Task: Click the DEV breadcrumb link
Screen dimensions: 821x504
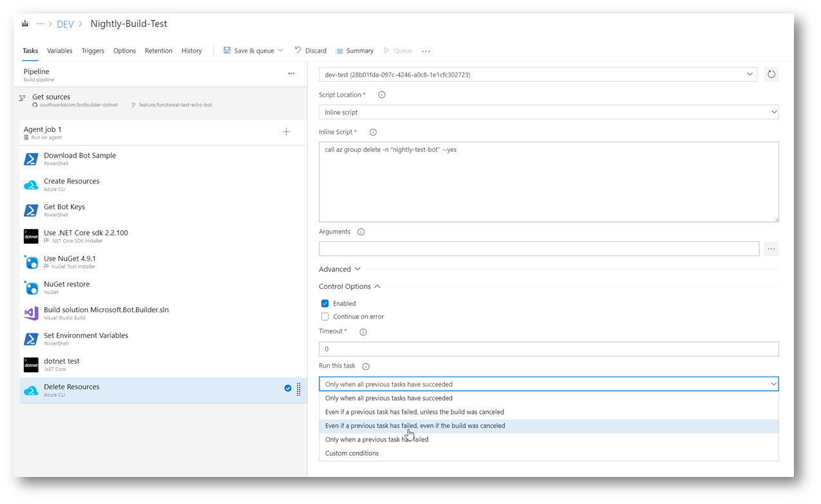Action: click(65, 24)
